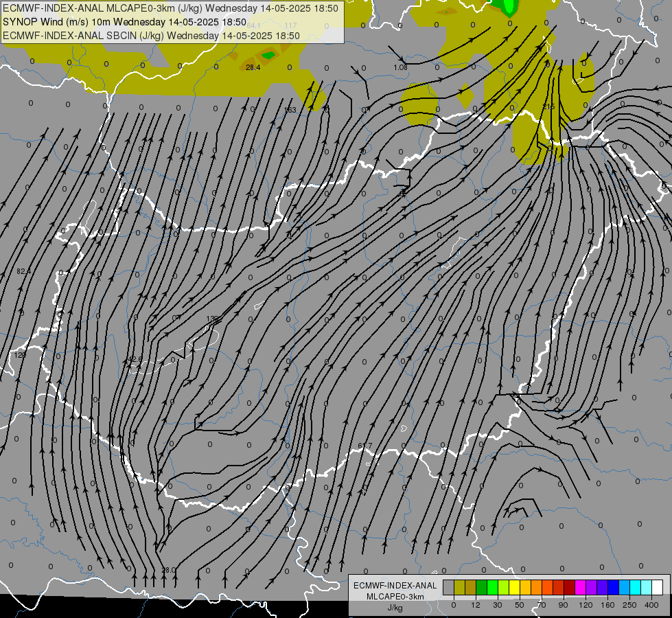Click the legend tick label '160'
The width and height of the screenshot is (672, 618).
(x=607, y=605)
